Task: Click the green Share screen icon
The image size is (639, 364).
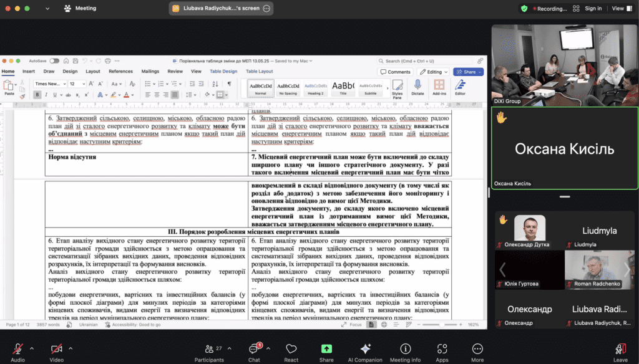Action: (x=326, y=349)
